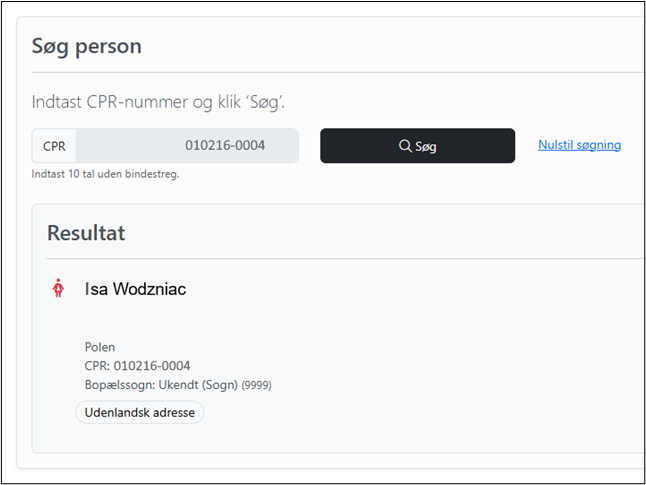Open the Nulstil søgning link
Screen dimensions: 646x485
[579, 145]
